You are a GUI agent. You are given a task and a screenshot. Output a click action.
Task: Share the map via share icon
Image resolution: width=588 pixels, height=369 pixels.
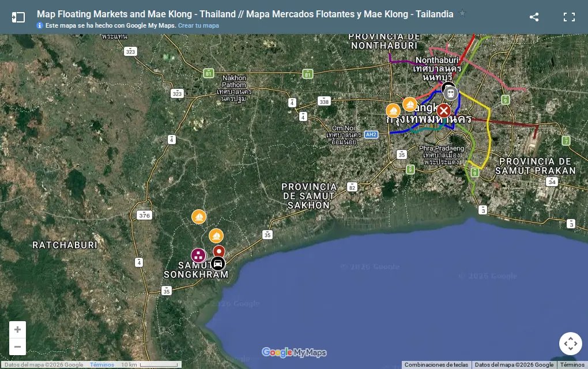[x=534, y=17]
